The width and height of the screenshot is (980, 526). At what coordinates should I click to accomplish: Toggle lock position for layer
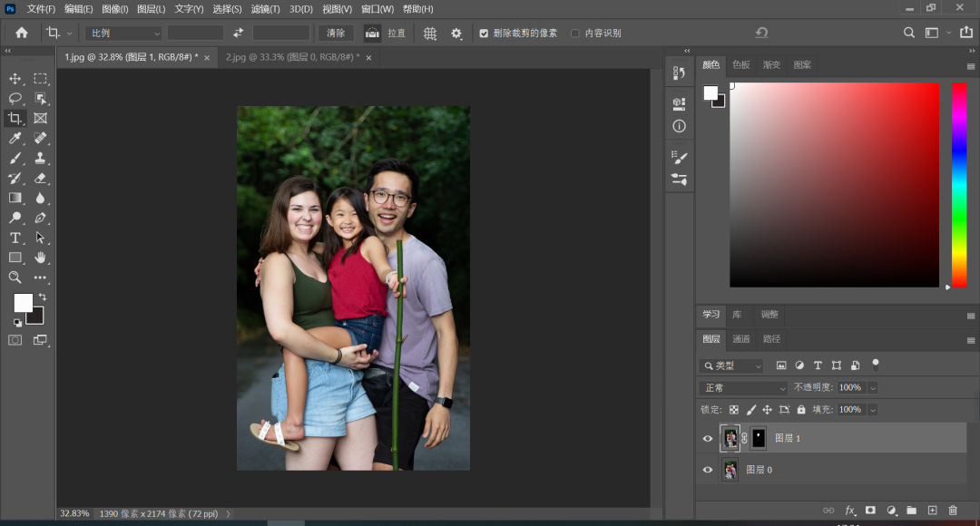coord(768,410)
